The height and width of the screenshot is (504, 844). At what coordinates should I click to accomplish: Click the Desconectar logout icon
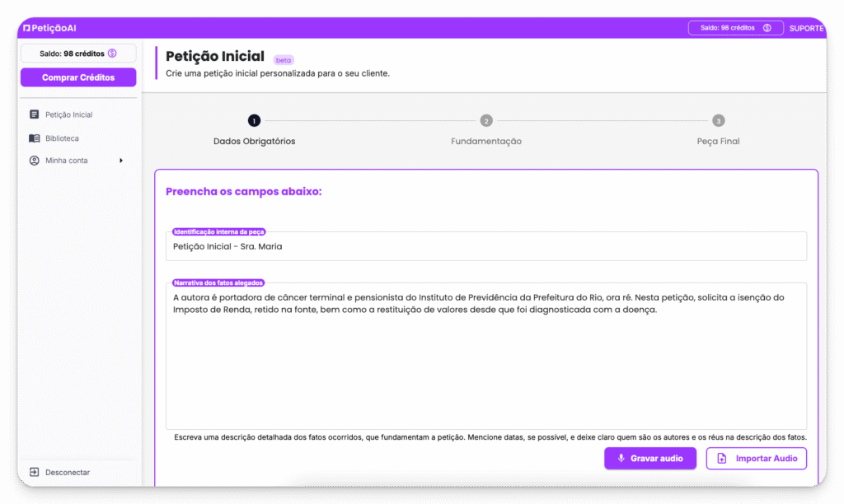click(x=34, y=473)
